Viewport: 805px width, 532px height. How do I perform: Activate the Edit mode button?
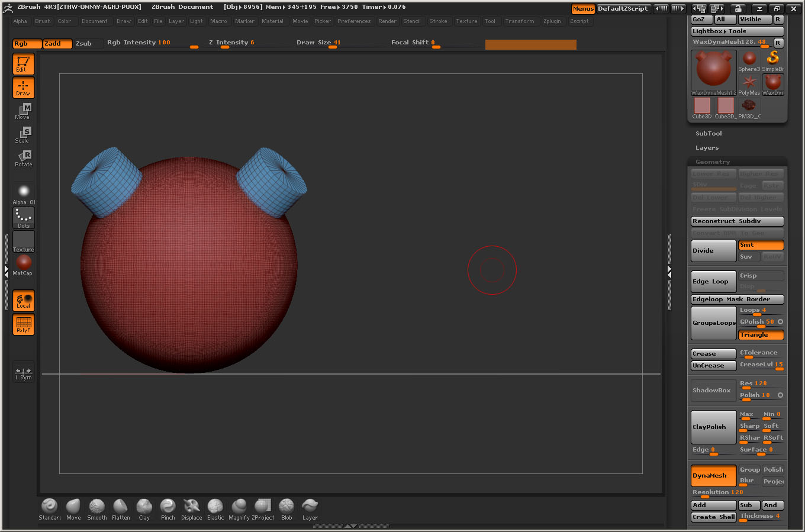coord(24,64)
